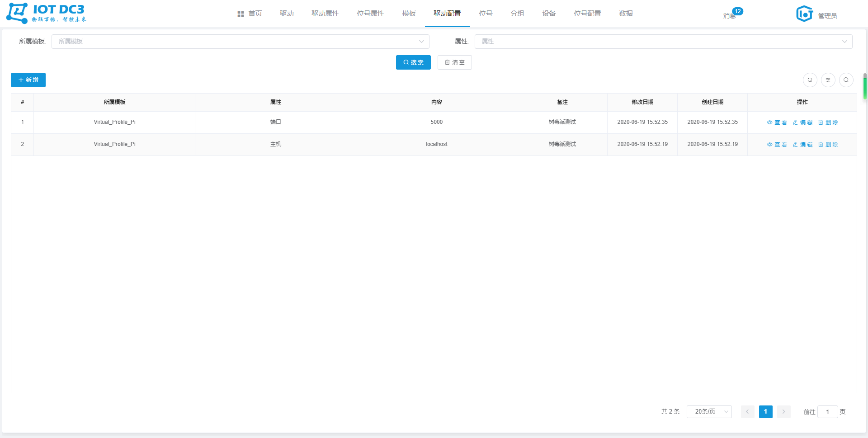
Task: Delete the localhost configuration row
Action: coord(828,145)
